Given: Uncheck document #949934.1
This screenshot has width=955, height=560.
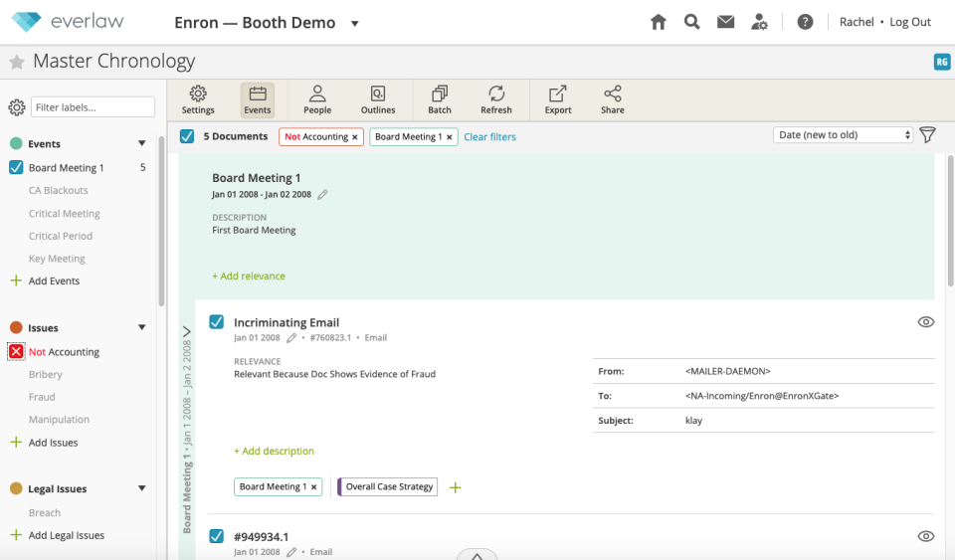Looking at the screenshot, I should click(216, 536).
